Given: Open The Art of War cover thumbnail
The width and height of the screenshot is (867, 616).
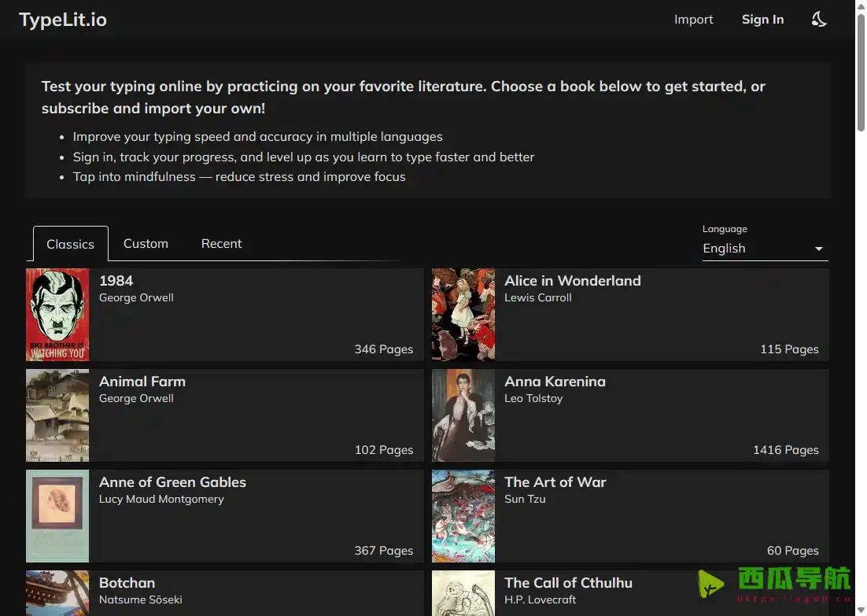Looking at the screenshot, I should (x=463, y=516).
